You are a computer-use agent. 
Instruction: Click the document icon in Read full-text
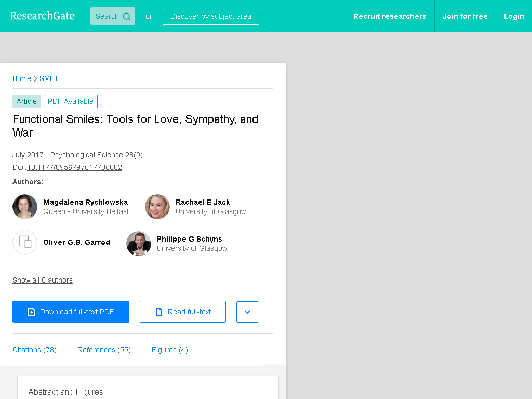point(159,312)
